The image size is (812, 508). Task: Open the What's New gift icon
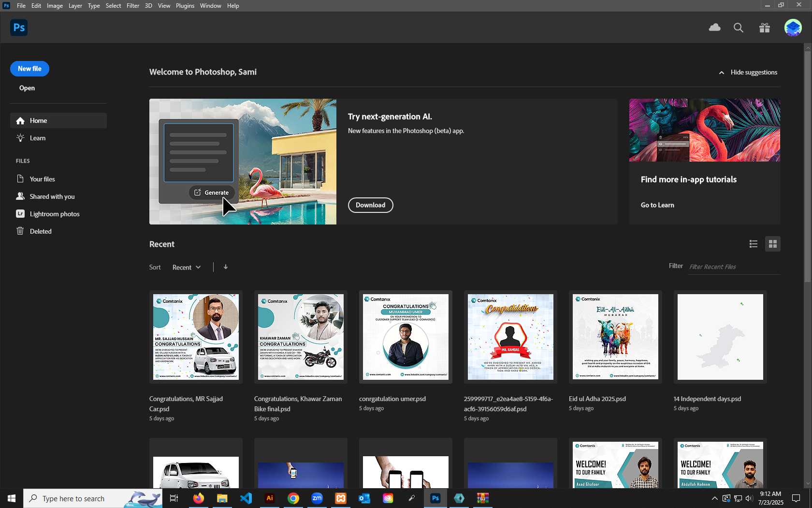coord(765,28)
